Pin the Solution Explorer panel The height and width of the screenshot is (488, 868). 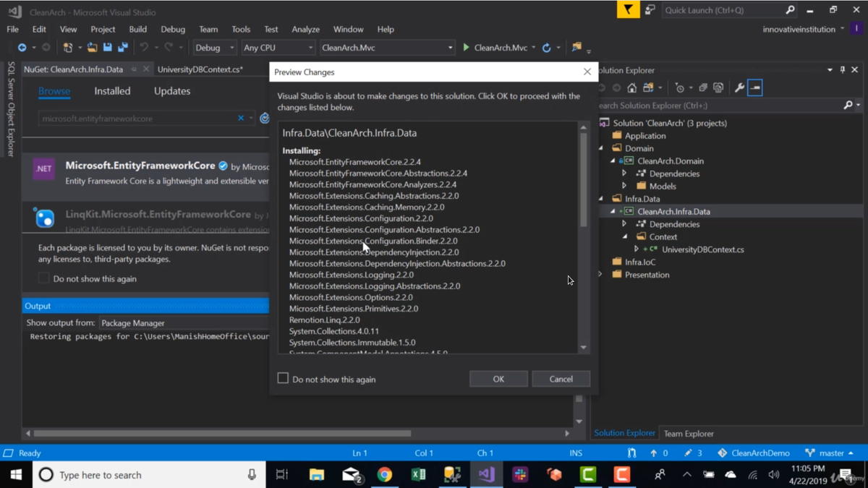click(843, 70)
